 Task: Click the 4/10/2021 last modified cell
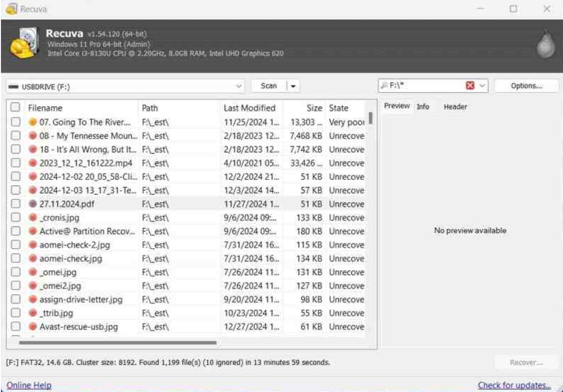[x=251, y=163]
